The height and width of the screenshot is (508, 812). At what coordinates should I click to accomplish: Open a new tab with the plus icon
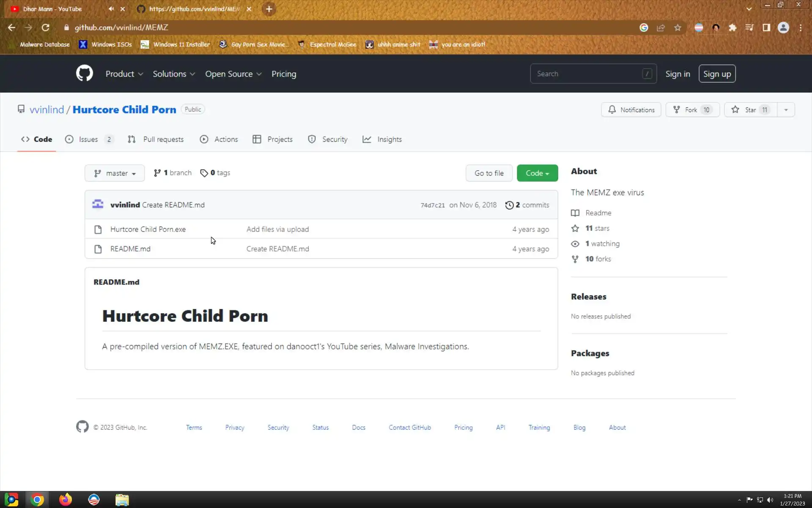coord(269,9)
